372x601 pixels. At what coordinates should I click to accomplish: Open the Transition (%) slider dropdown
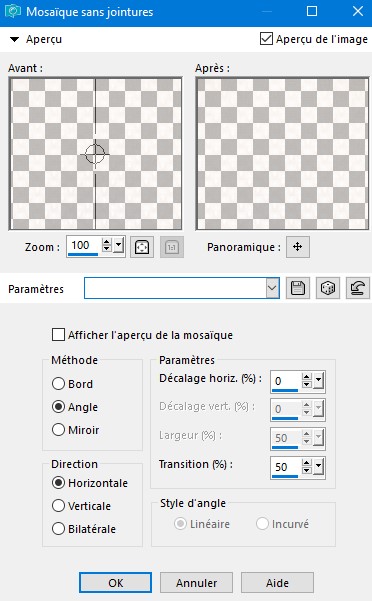click(x=319, y=466)
